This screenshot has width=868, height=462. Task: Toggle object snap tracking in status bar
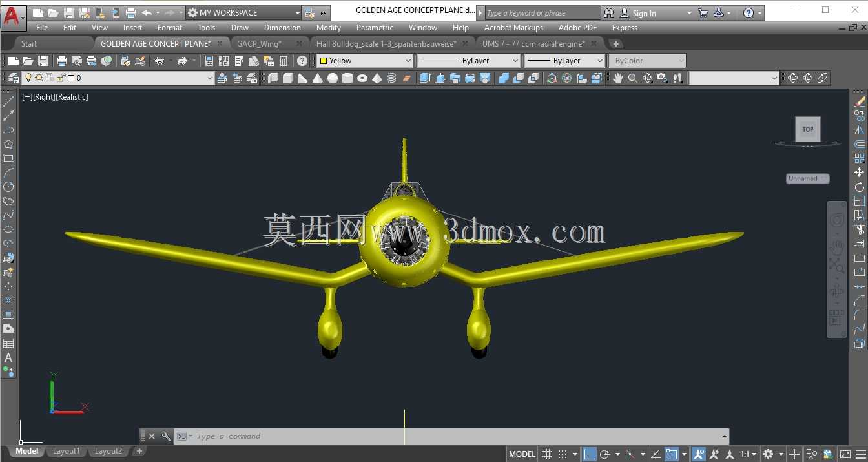[656, 454]
